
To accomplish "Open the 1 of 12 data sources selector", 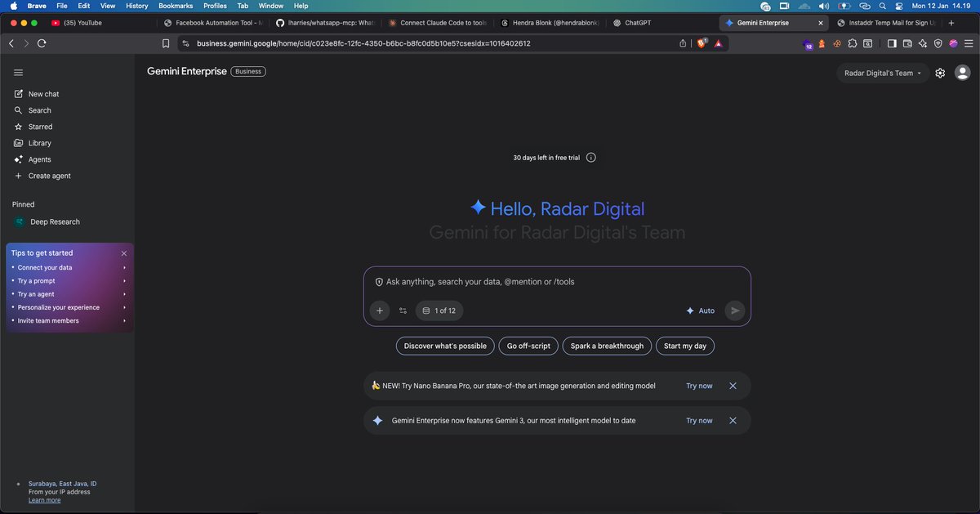I will tap(440, 311).
